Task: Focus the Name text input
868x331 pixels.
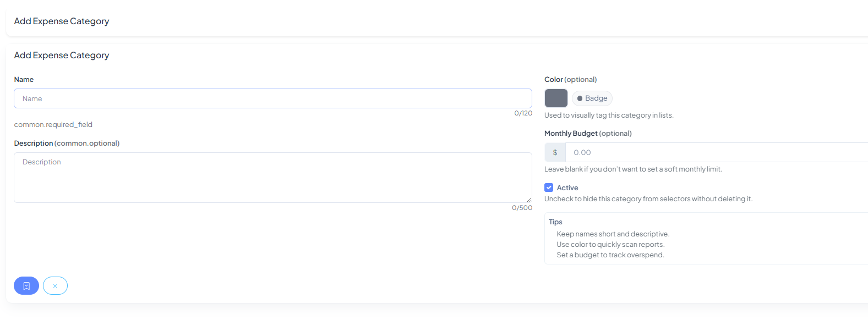Action: point(272,99)
